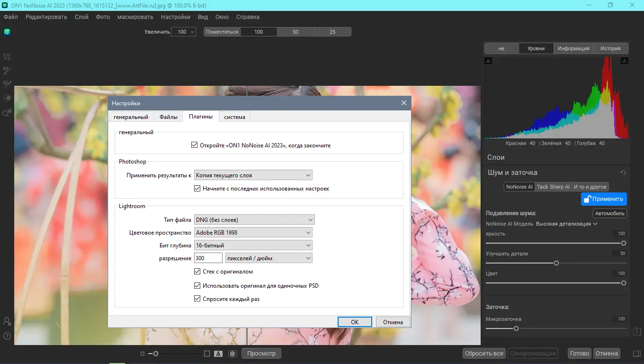
Task: Open the маскировать menu
Action: 135,17
